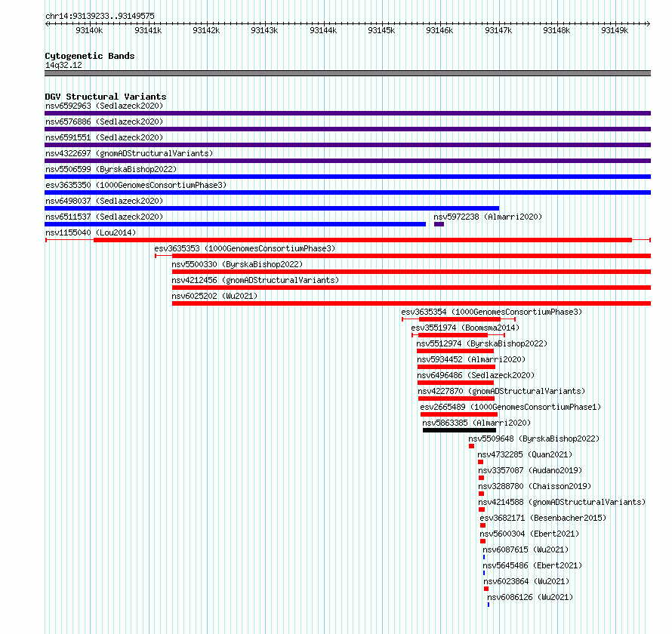Select nsv6498037 (Sedlazeck2020) label
Viewport: 672px width, 634px height.
pyautogui.click(x=104, y=201)
